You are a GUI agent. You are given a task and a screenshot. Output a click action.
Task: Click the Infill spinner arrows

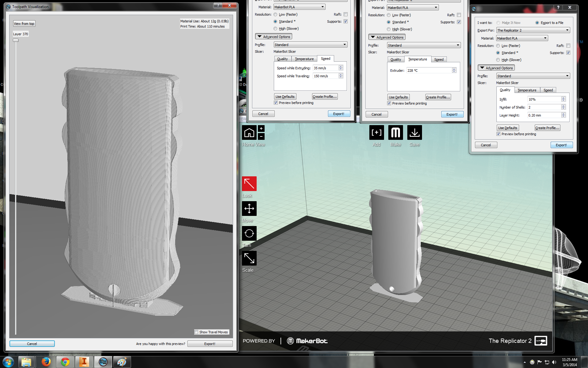click(x=563, y=99)
